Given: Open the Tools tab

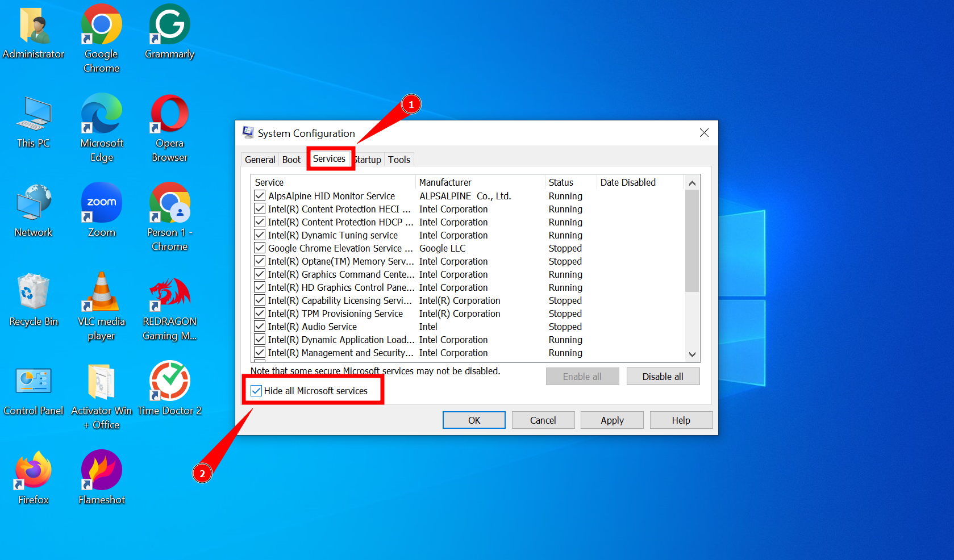Looking at the screenshot, I should click(398, 160).
